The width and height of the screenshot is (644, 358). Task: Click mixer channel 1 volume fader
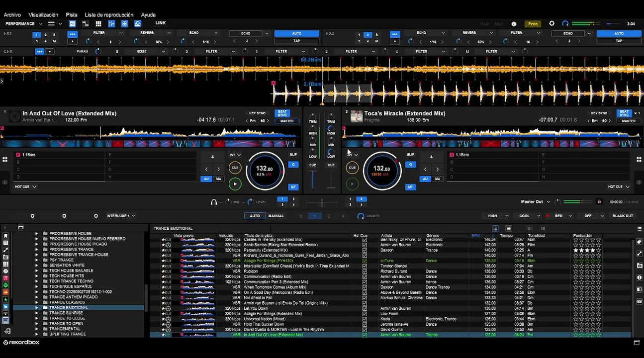(x=313, y=179)
